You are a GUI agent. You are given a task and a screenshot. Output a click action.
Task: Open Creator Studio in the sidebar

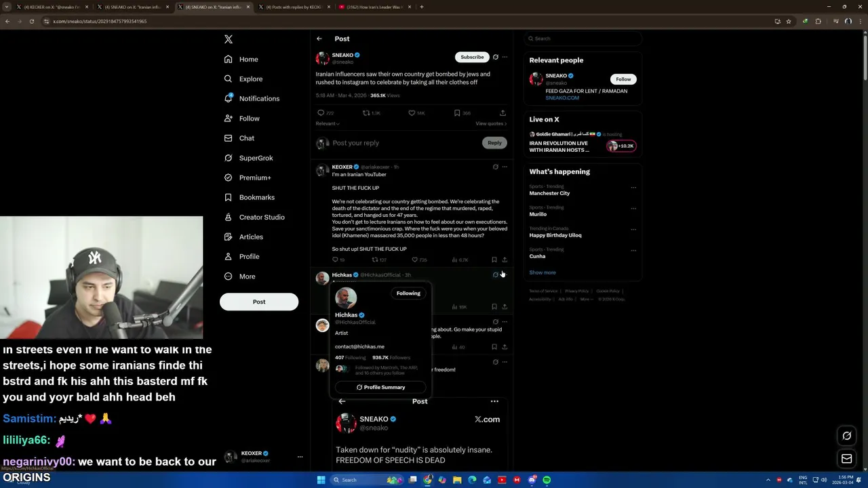254,217
